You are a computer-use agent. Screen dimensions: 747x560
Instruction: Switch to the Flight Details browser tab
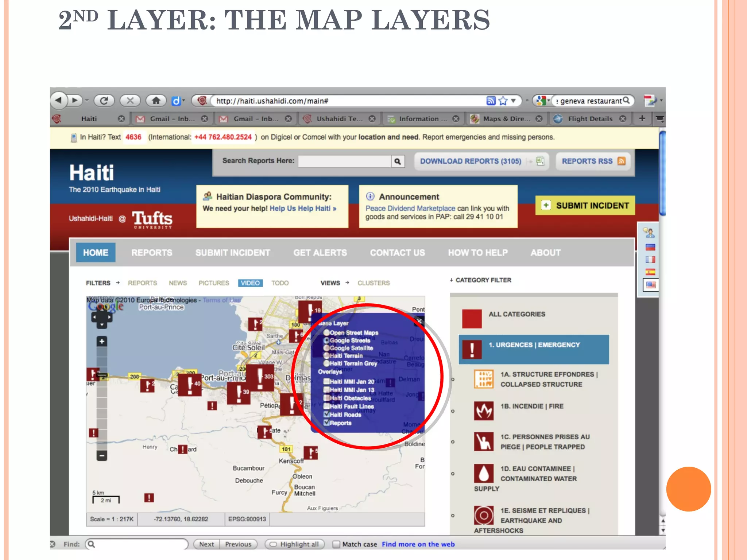tap(590, 119)
